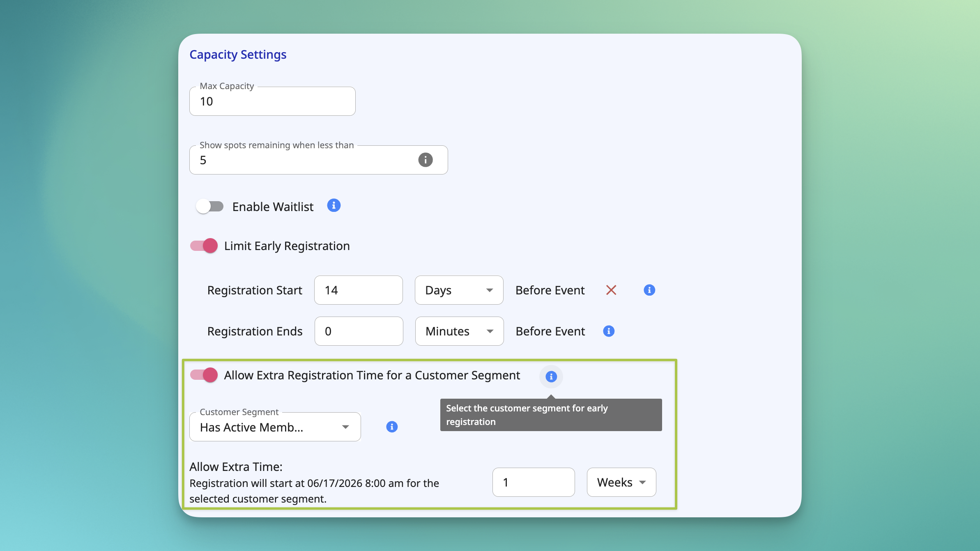
Task: Click info icon in spots remaining field
Action: (425, 160)
